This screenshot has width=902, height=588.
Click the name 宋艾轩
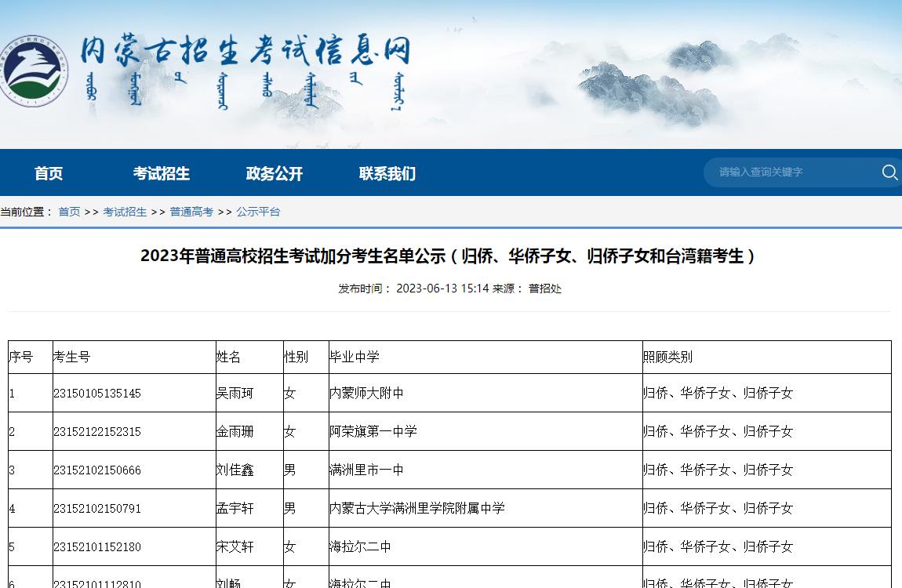click(235, 546)
